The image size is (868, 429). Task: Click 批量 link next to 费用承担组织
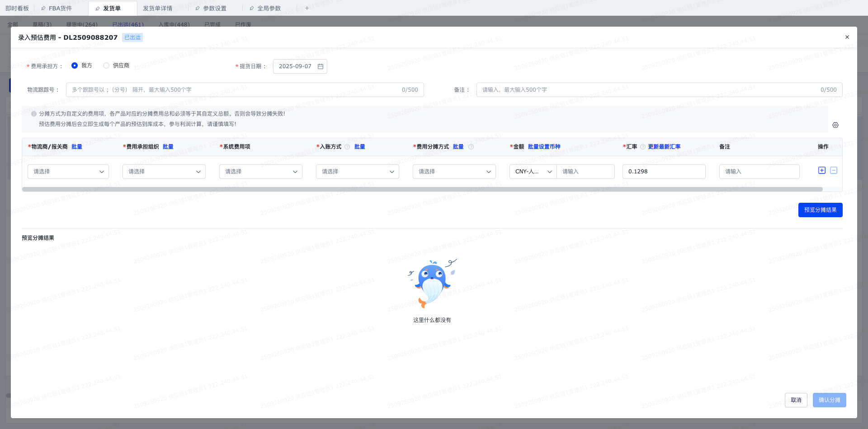168,147
